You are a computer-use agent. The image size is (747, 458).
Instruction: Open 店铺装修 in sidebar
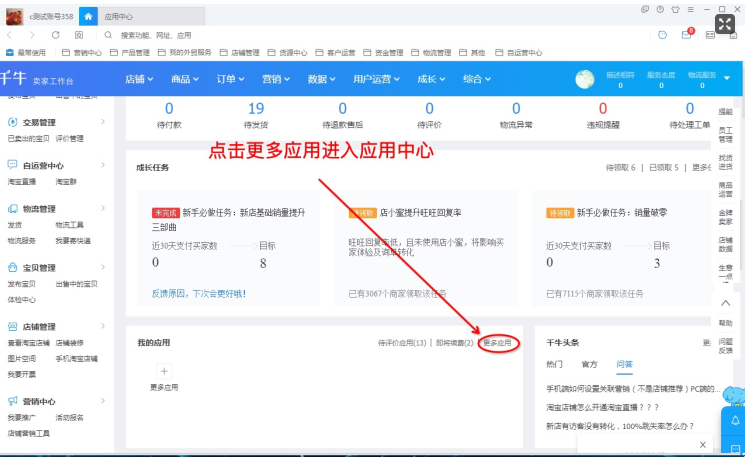point(70,343)
